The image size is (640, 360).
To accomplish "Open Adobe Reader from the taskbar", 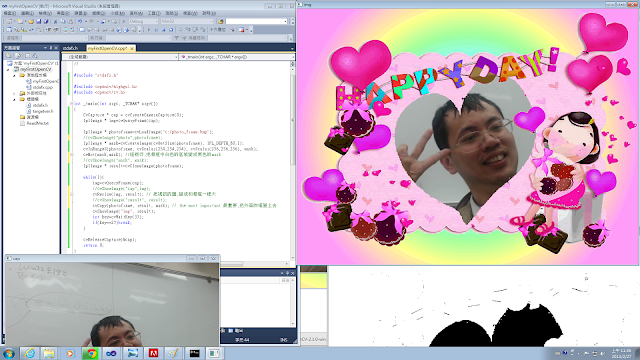I will pyautogui.click(x=153, y=353).
